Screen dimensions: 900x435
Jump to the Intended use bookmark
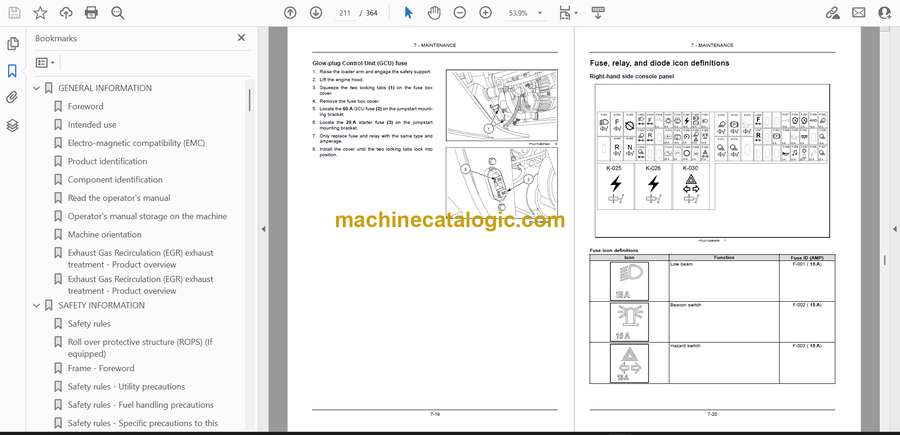click(x=92, y=125)
